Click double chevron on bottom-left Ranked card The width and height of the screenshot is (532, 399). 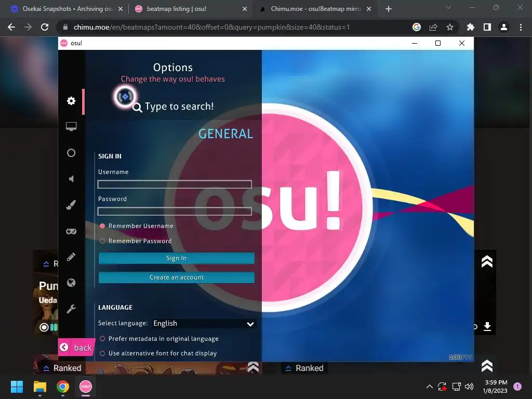point(253,367)
